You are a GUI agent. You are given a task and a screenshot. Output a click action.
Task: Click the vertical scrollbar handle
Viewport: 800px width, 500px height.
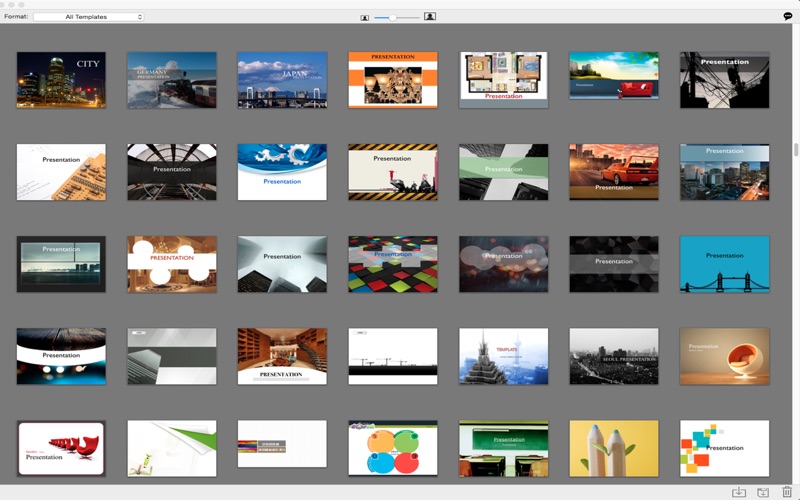click(x=796, y=150)
